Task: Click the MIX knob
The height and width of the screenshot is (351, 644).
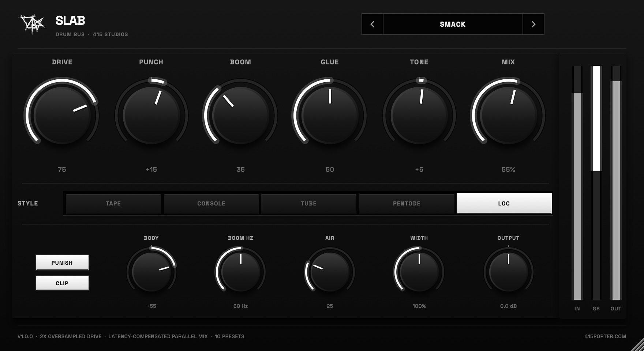Action: click(508, 115)
